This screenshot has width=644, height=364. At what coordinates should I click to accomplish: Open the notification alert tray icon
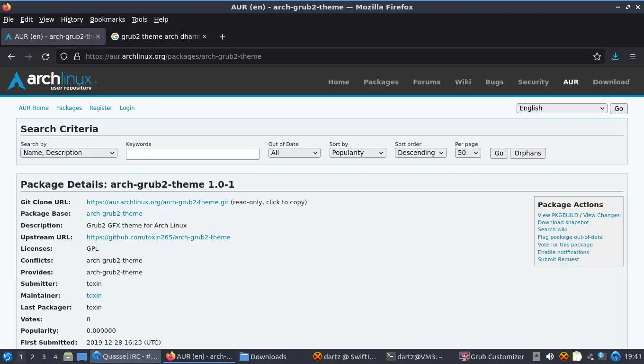601,355
